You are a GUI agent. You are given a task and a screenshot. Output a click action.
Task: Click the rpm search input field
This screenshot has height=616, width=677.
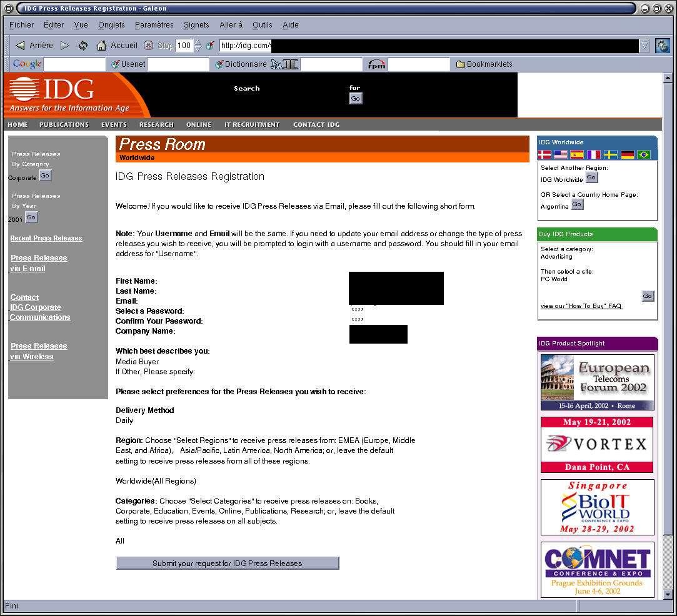point(419,64)
